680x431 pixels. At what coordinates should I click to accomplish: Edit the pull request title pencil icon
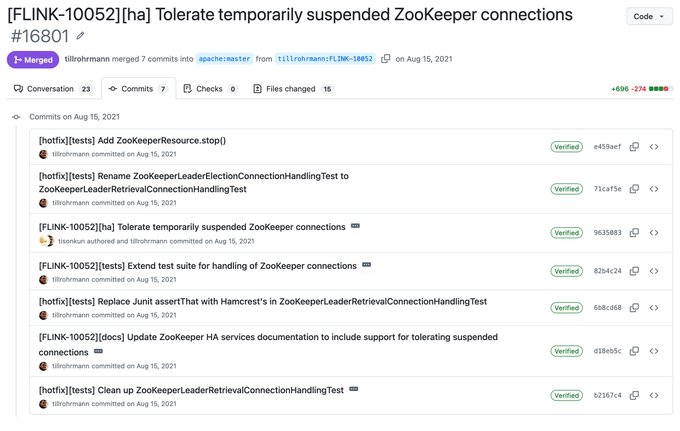(x=80, y=36)
